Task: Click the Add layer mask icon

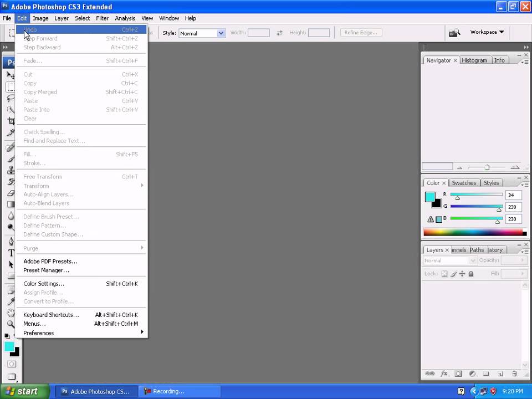Action: click(458, 374)
